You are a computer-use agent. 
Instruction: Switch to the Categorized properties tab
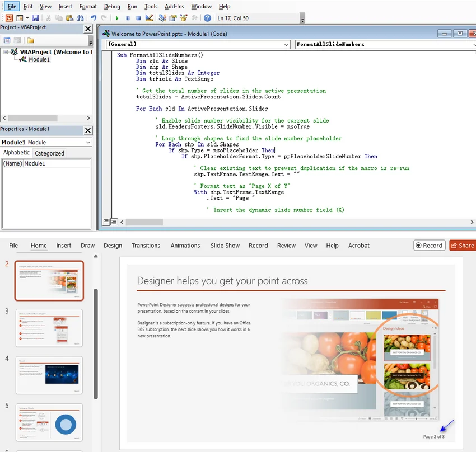(x=49, y=153)
